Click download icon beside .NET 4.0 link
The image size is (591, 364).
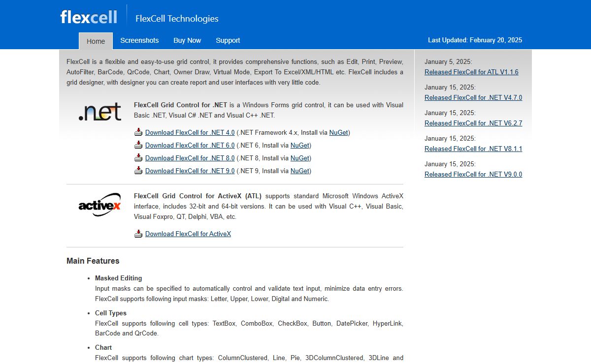(x=138, y=132)
